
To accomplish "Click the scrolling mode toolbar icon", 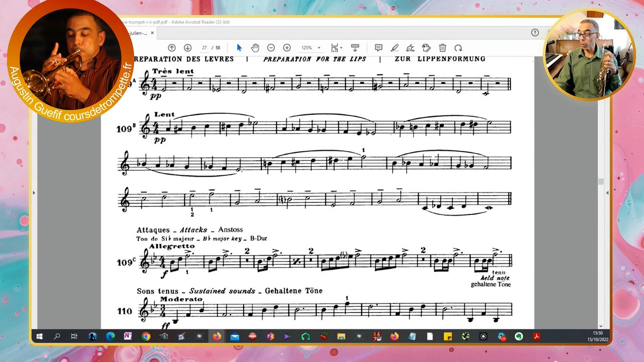I will click(355, 48).
